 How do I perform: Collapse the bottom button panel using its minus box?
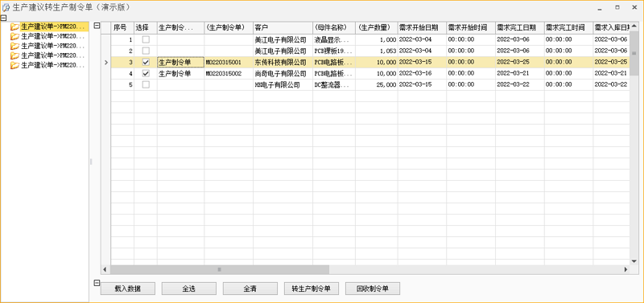coord(97,282)
